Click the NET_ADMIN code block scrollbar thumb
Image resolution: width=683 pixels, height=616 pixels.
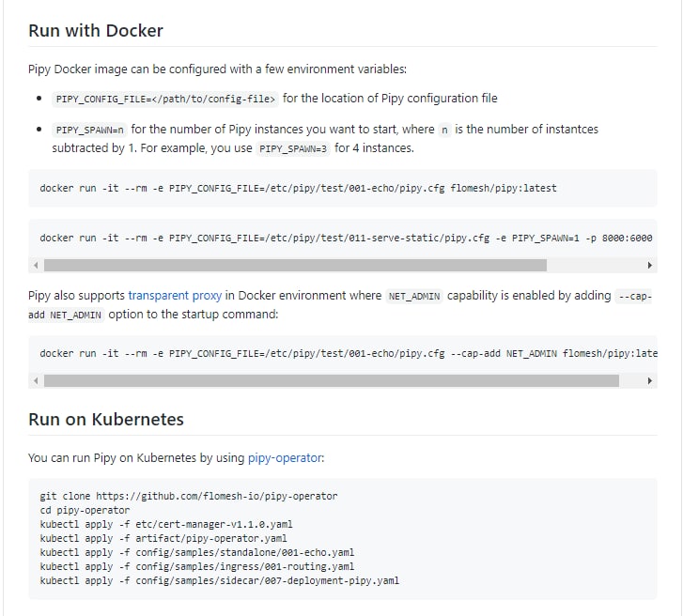[332, 381]
